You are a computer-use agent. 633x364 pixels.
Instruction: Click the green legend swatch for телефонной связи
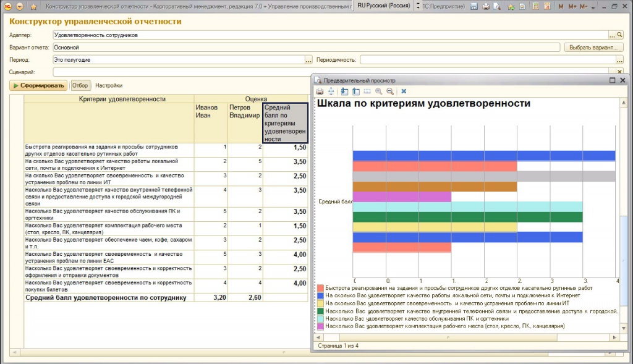(x=321, y=311)
